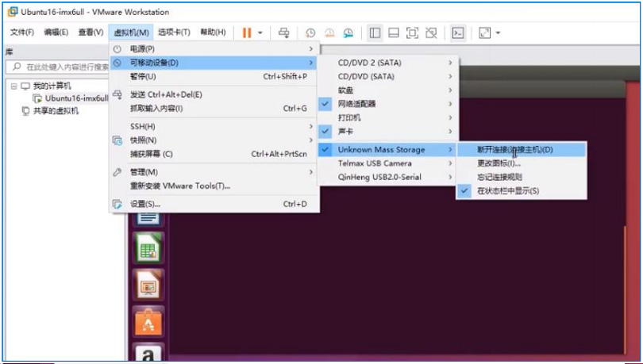Click the library search input field
Image resolution: width=643 pixels, height=364 pixels.
click(57, 67)
